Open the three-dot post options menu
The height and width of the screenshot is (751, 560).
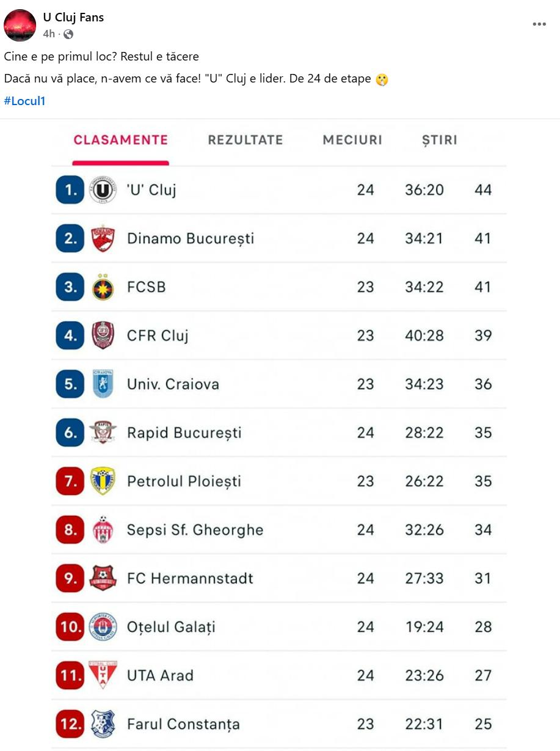point(539,24)
